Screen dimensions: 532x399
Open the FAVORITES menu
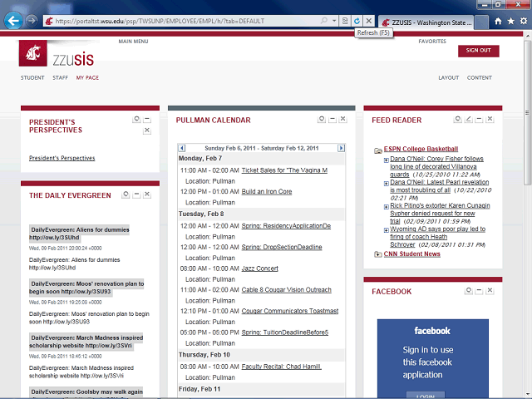click(x=432, y=42)
